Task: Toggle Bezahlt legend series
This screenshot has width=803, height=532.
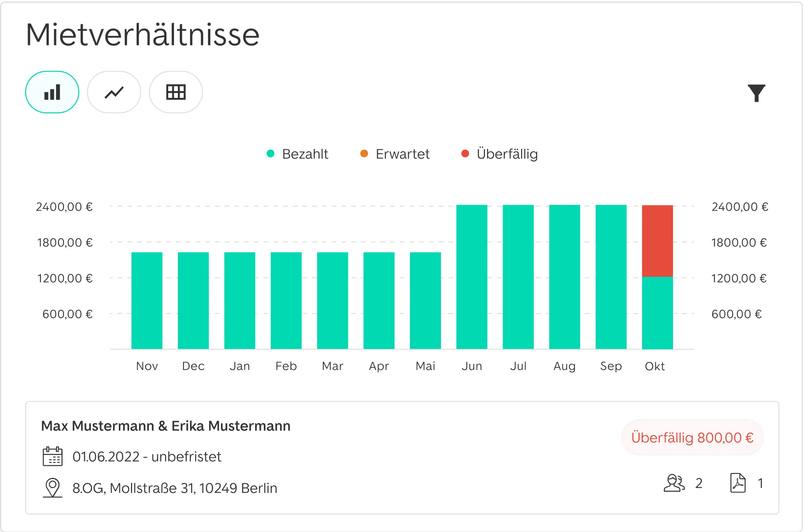Action: (297, 154)
